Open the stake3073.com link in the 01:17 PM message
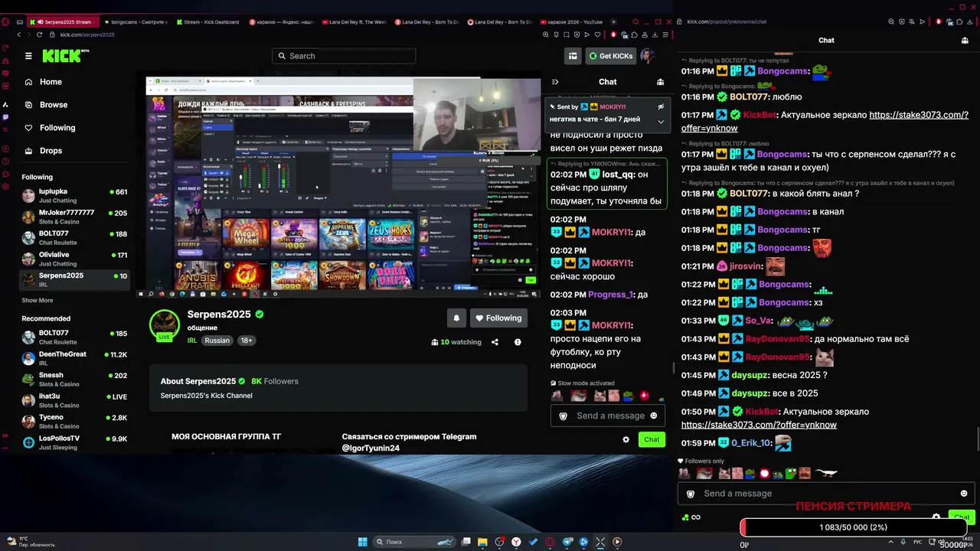This screenshot has height=551, width=980. click(825, 121)
